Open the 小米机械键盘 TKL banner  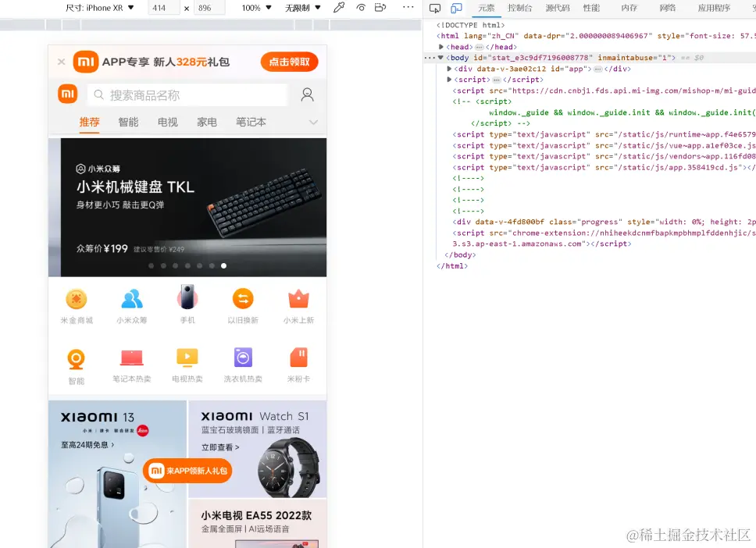pos(194,207)
